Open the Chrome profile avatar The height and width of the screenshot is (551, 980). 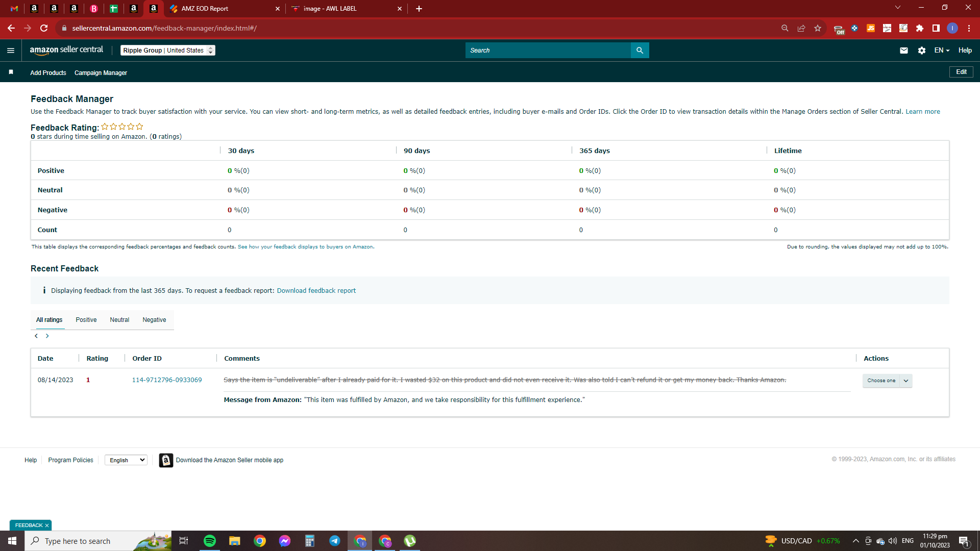(952, 28)
